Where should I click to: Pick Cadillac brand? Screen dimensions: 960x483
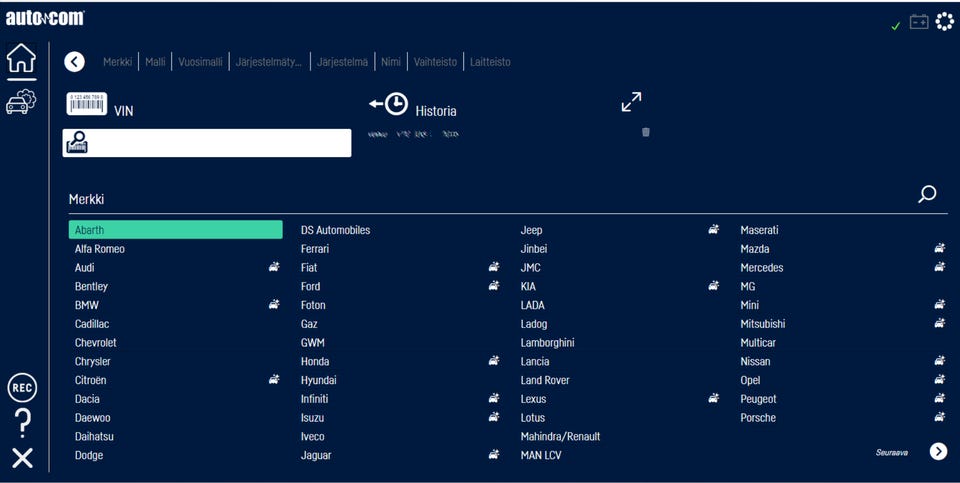92,323
